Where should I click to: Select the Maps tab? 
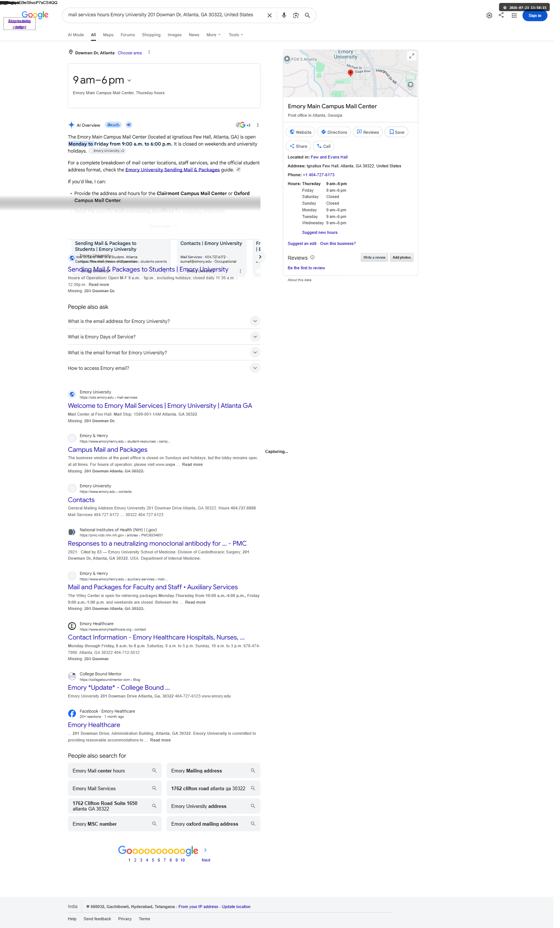[108, 35]
